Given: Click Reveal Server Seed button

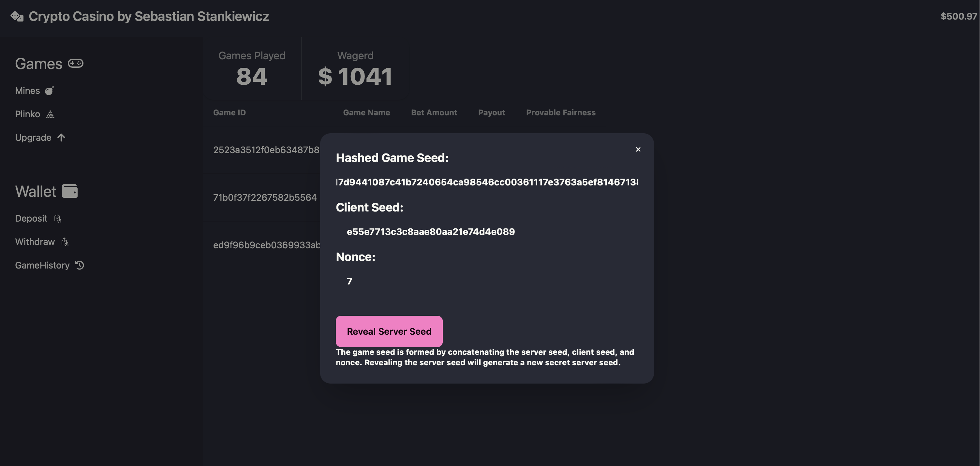Looking at the screenshot, I should point(389,331).
